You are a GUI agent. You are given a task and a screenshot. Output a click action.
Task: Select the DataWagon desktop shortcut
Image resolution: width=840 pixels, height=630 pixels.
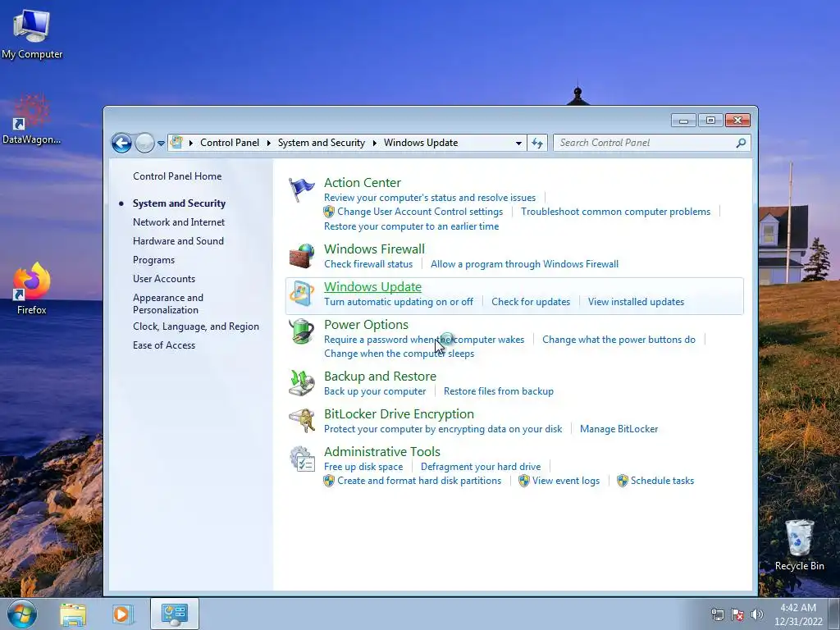coord(32,120)
